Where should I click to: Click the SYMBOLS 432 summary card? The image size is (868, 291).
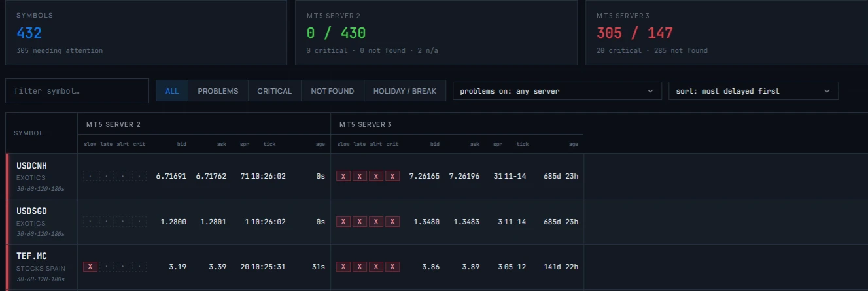tap(146, 32)
